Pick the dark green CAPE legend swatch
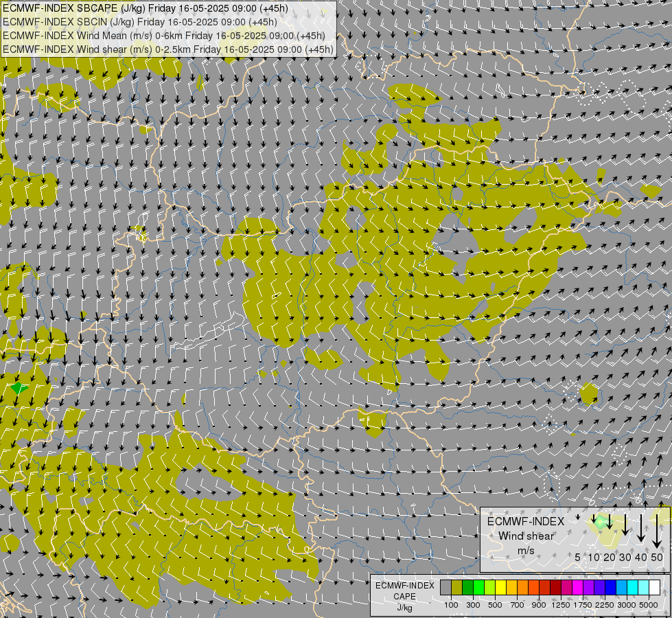672x618 pixels. tap(468, 587)
